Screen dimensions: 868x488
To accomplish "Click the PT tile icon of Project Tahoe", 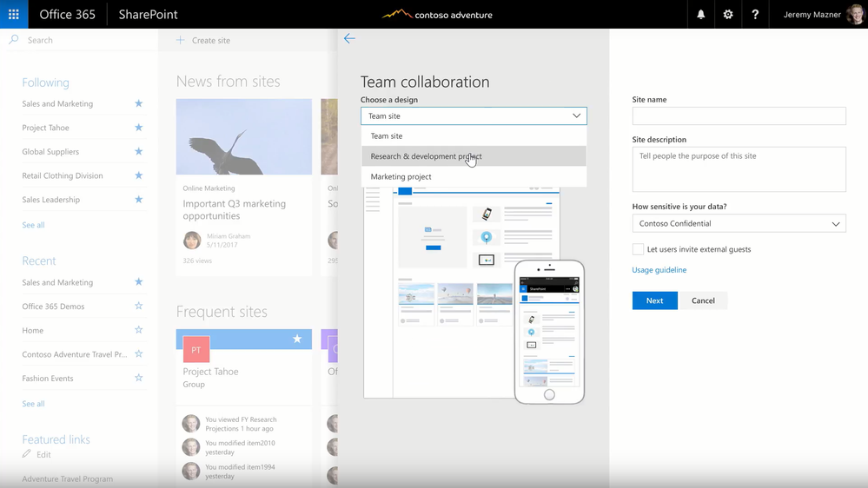I will click(196, 350).
